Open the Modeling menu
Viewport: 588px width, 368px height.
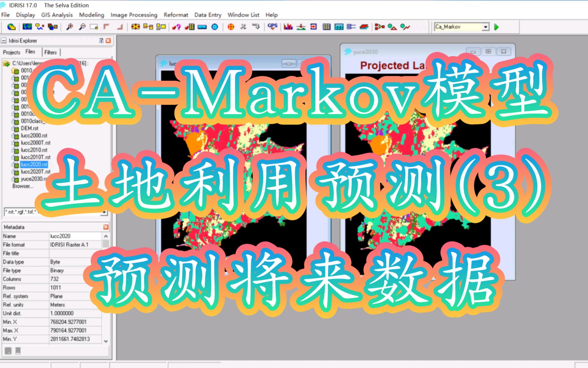click(92, 15)
